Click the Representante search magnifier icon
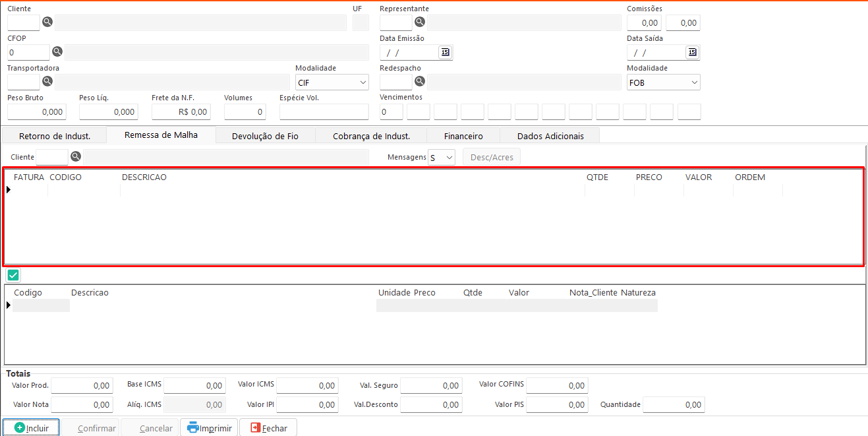This screenshot has height=436, width=868. [420, 22]
